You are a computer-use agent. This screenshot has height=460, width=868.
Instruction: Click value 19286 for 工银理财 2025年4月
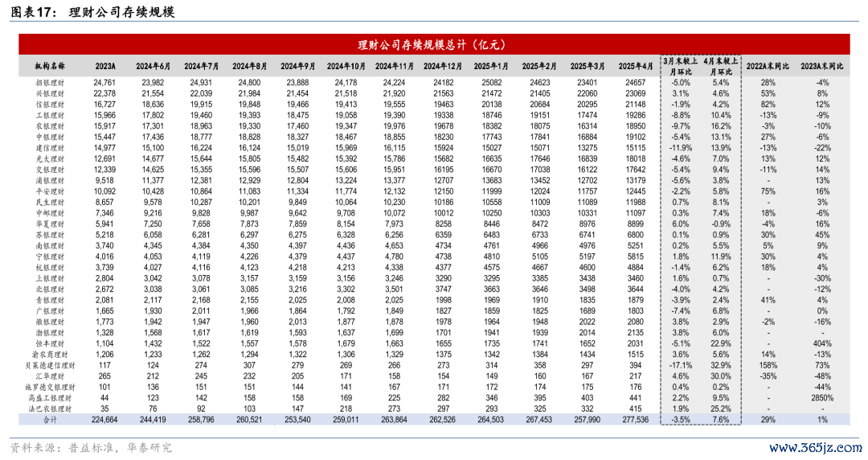point(636,115)
